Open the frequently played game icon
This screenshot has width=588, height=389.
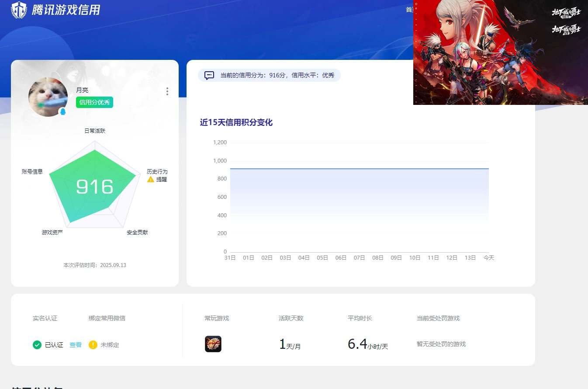213,344
